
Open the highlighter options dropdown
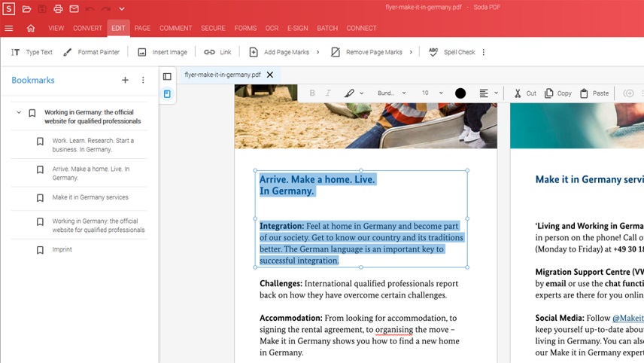(x=361, y=93)
